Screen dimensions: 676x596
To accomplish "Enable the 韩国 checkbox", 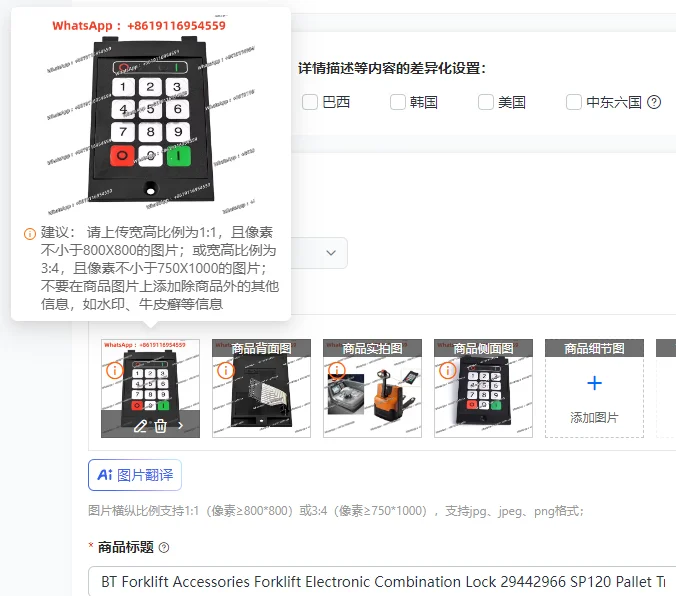I will [397, 102].
